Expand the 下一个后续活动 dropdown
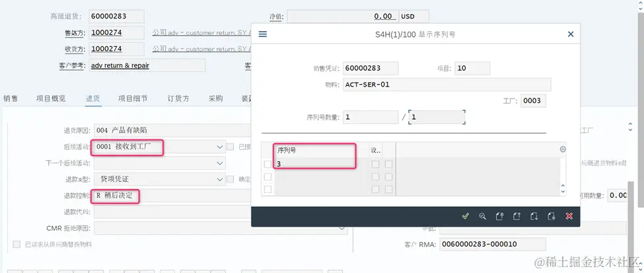The image size is (644, 273). 219,163
